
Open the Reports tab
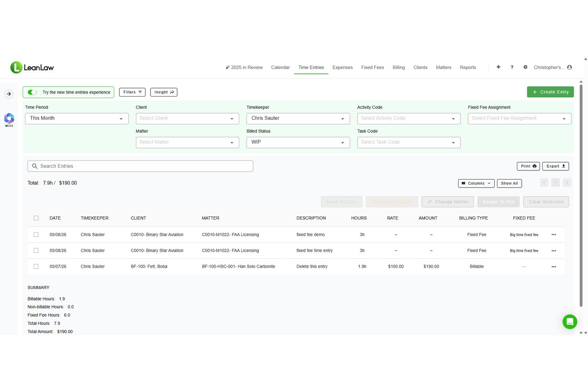[468, 68]
